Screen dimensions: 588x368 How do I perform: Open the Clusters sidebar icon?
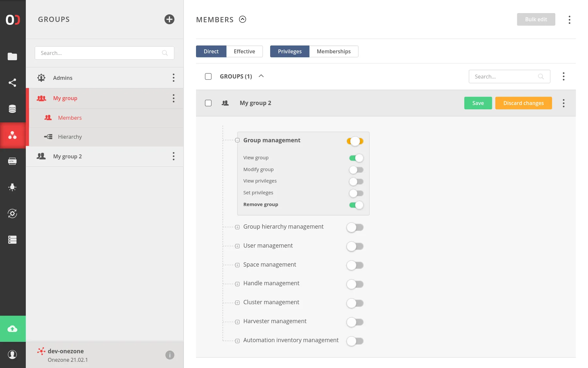12,240
